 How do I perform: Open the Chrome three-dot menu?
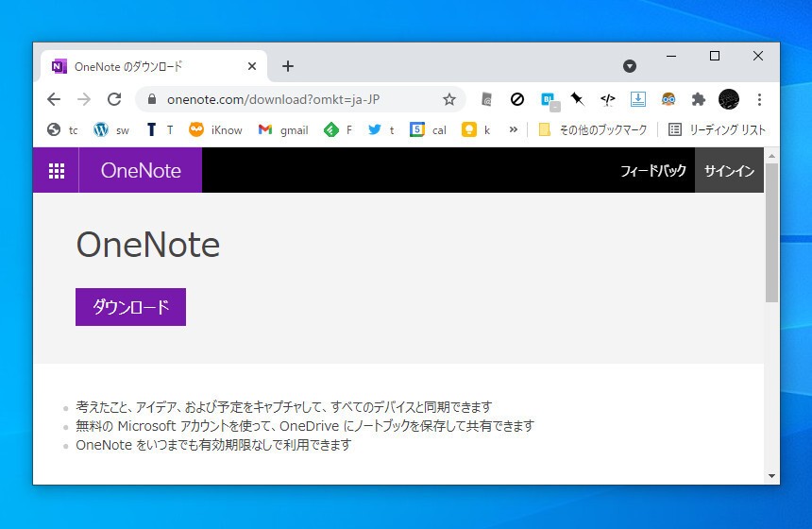(759, 99)
